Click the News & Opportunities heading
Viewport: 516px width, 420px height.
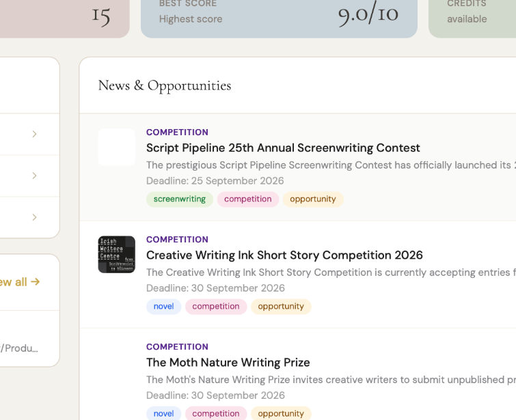pos(165,85)
